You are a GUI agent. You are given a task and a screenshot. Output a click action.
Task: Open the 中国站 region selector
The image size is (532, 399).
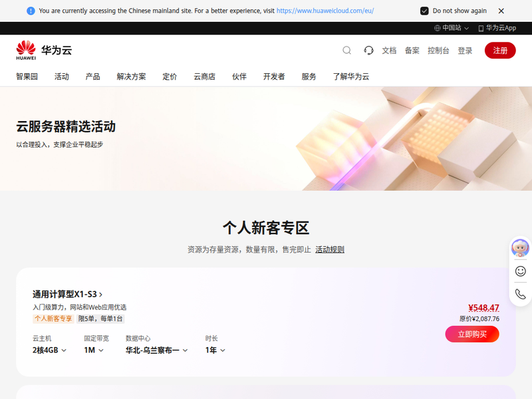(x=452, y=28)
